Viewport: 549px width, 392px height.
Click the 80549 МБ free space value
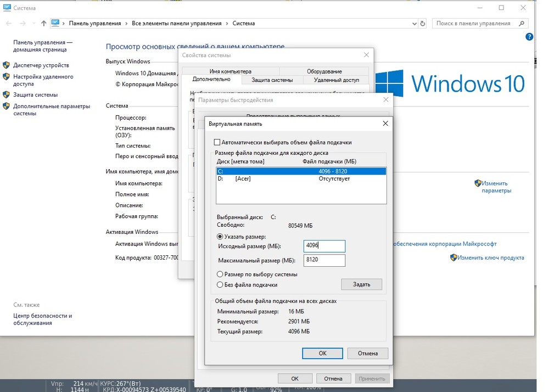(x=300, y=226)
